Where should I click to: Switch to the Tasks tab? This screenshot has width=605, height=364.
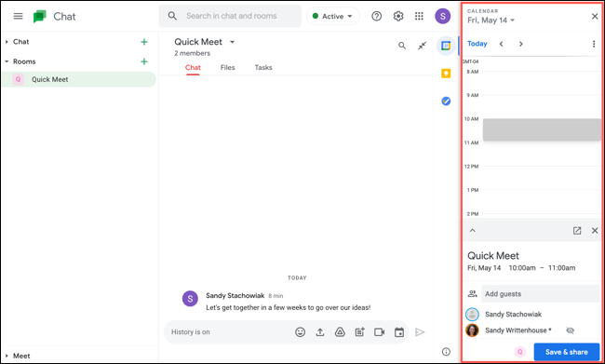pos(263,68)
